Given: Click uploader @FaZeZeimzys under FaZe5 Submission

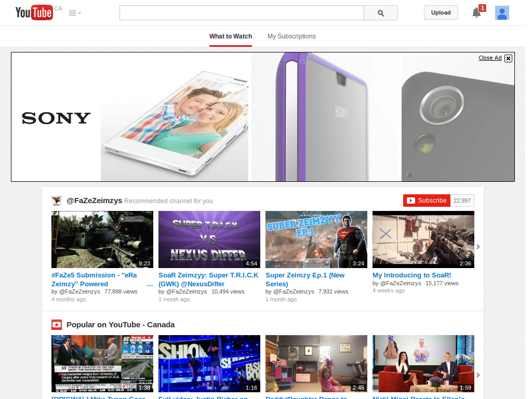Looking at the screenshot, I should click(x=79, y=291).
